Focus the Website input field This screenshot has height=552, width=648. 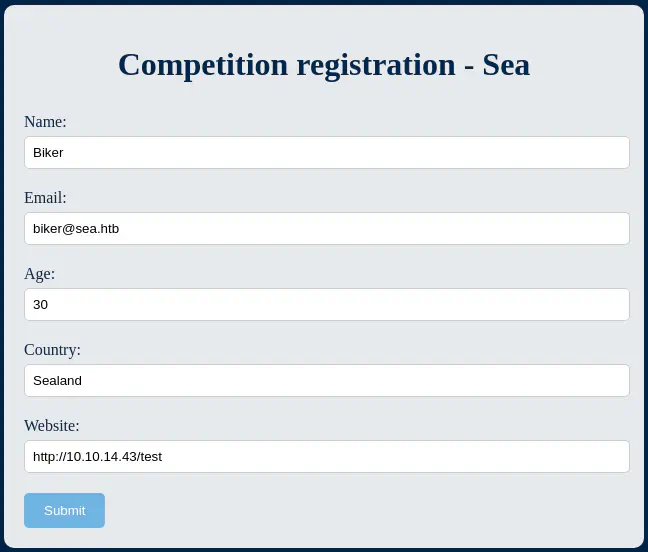pos(326,457)
